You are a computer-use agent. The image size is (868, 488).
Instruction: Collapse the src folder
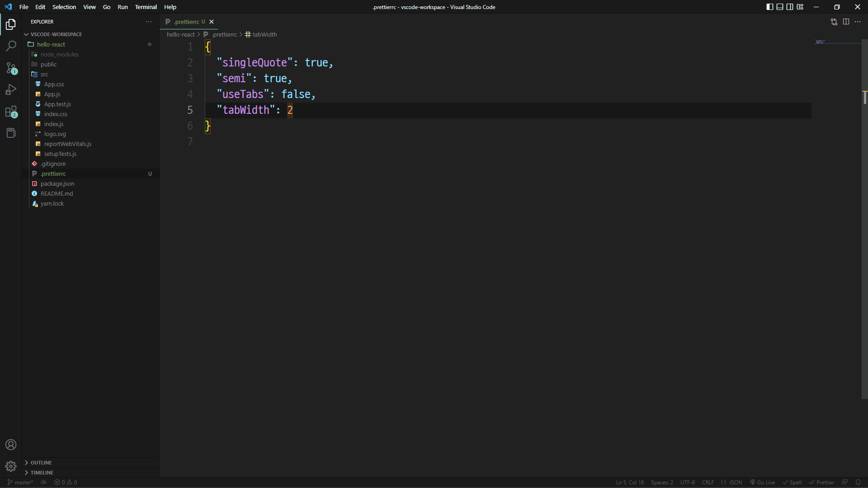point(90,74)
